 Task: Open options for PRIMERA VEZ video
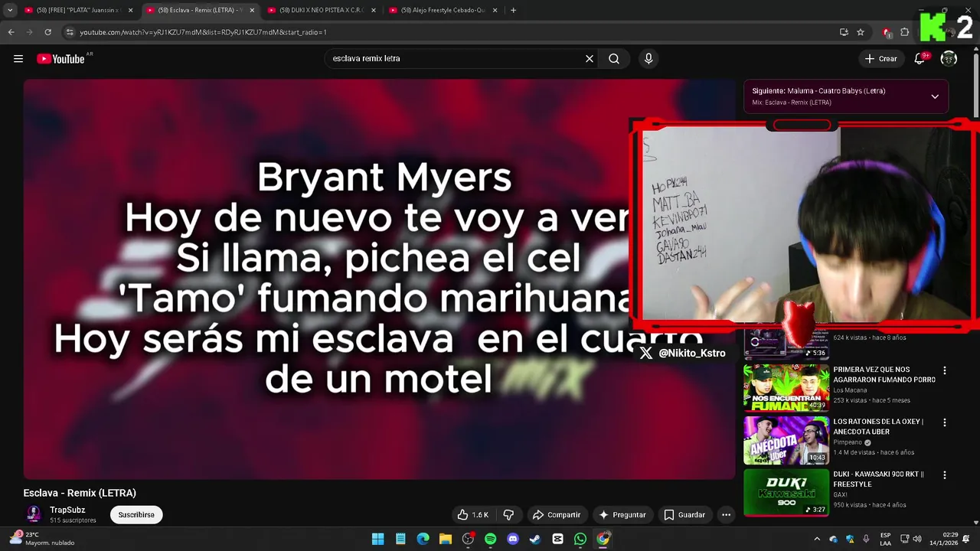pos(945,370)
